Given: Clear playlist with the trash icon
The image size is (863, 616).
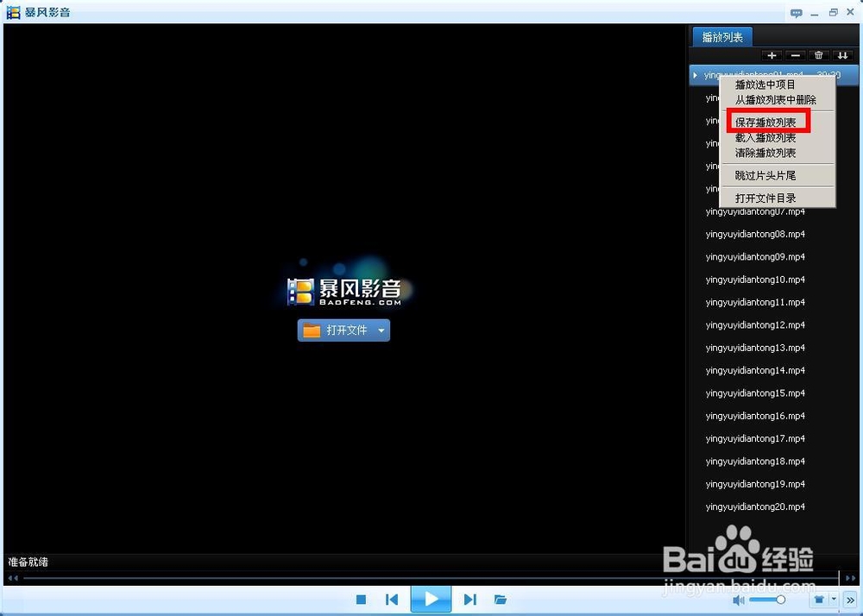Looking at the screenshot, I should tap(819, 55).
